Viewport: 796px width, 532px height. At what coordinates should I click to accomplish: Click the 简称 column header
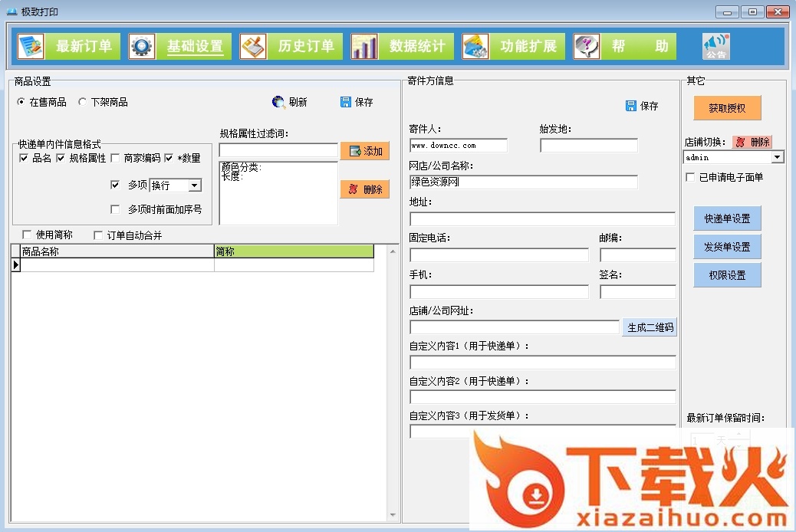[294, 251]
